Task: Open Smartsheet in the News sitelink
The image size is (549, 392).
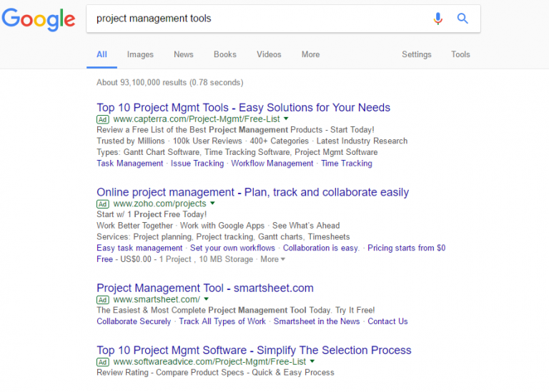Action: click(x=317, y=321)
